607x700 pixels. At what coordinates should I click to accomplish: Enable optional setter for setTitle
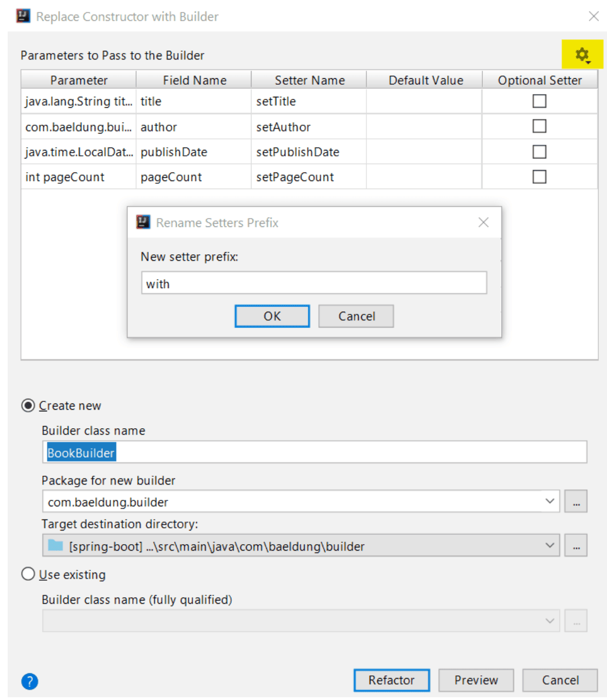pyautogui.click(x=539, y=101)
